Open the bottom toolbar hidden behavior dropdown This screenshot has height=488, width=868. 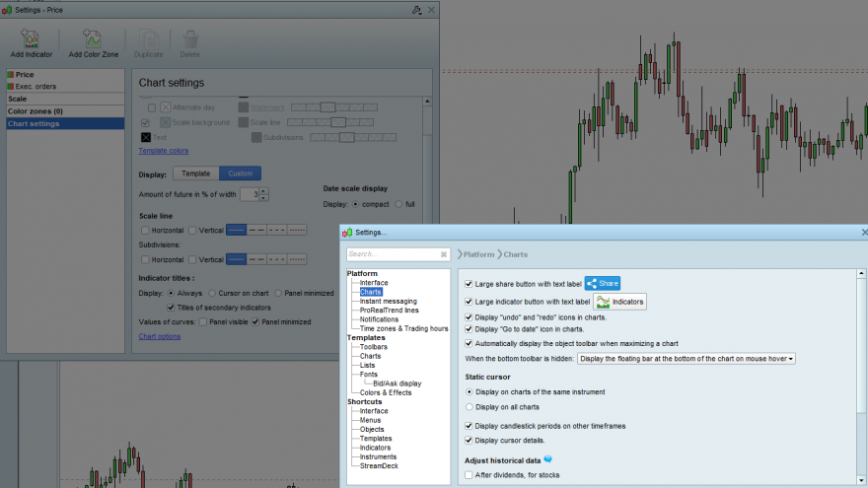pos(686,359)
